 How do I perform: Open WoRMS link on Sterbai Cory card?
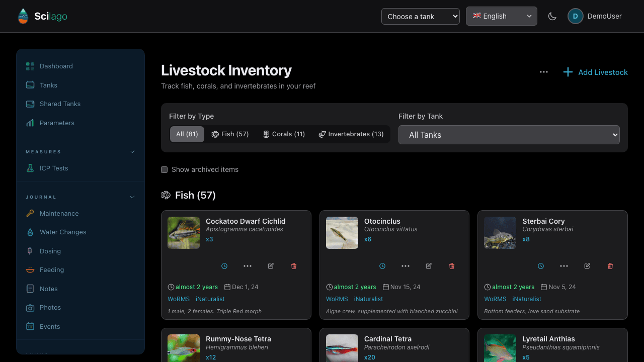click(x=495, y=299)
